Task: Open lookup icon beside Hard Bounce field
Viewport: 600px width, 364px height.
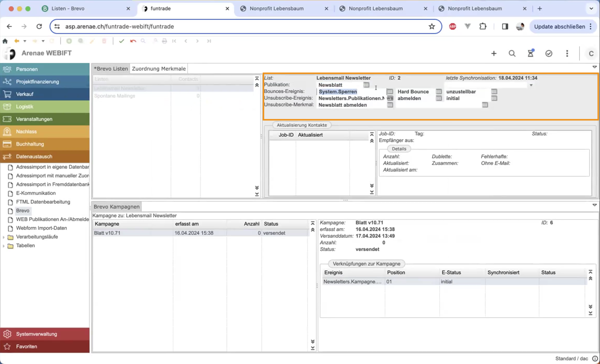Action: click(x=439, y=92)
